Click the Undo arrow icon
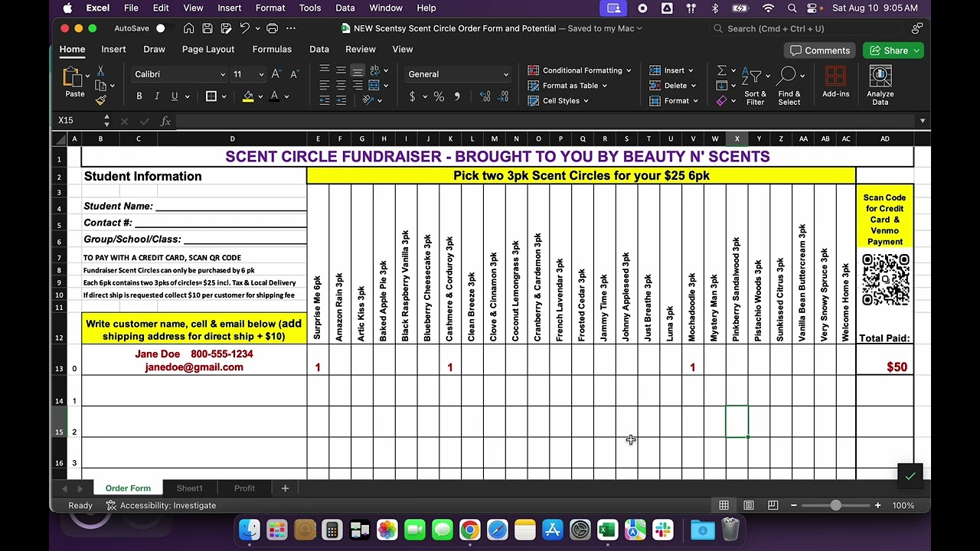Viewport: 980px width, 551px height. [244, 28]
